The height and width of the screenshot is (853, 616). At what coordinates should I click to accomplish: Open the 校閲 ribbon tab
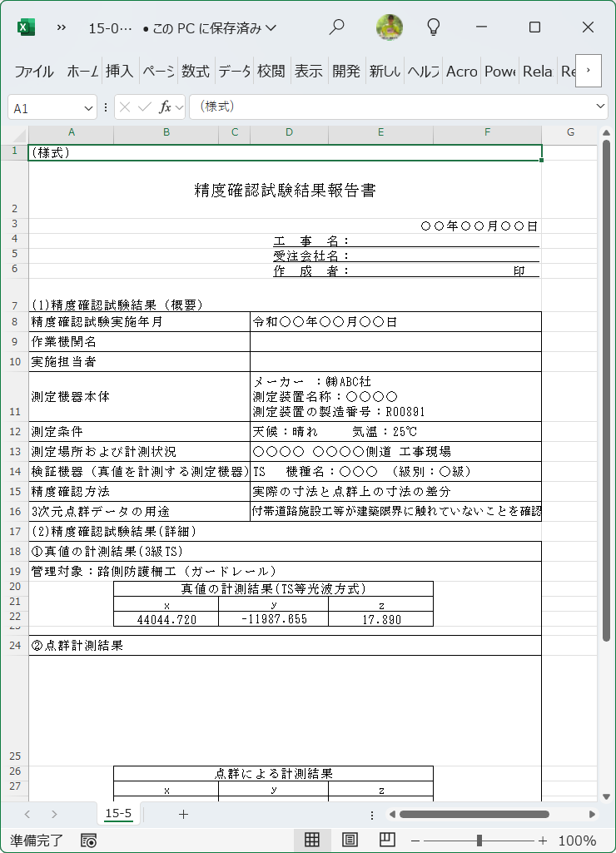coord(271,72)
